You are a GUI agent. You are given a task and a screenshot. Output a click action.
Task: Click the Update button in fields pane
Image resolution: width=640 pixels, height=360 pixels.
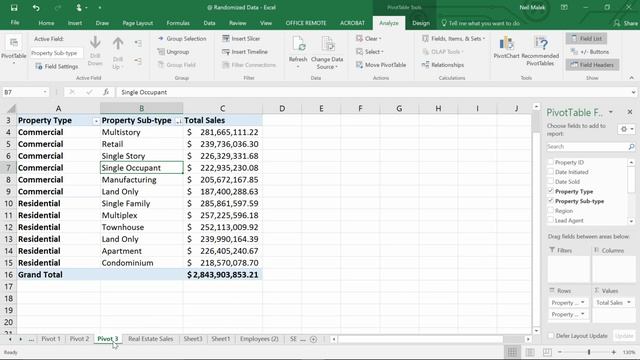624,336
